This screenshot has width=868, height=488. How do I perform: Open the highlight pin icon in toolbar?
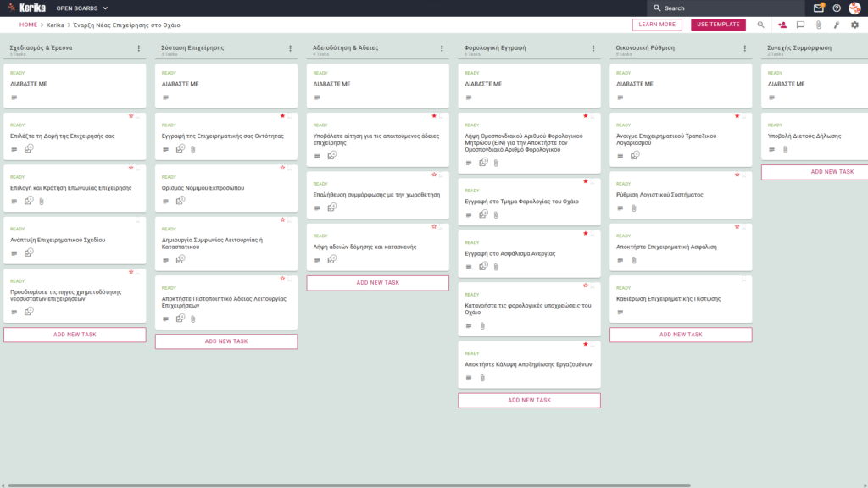tap(837, 25)
